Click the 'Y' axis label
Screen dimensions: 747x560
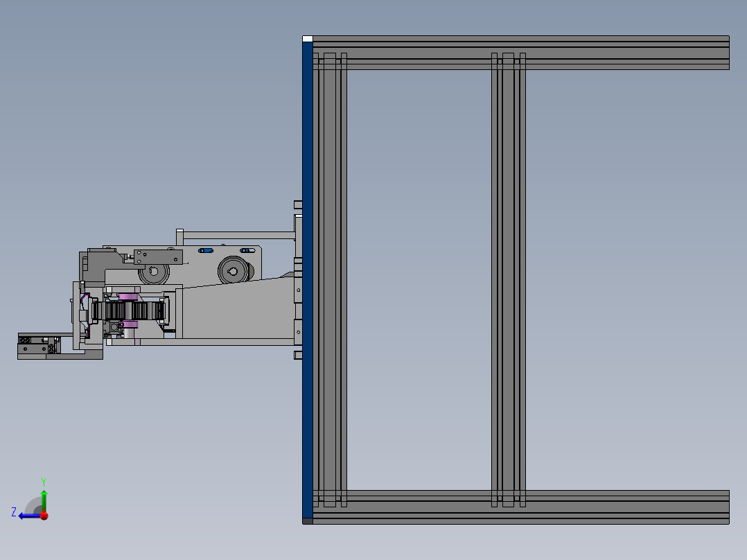pos(44,482)
